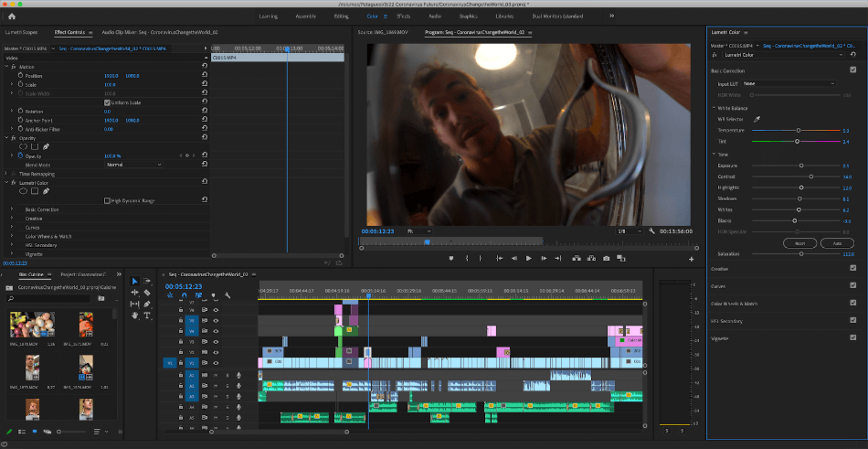Toggle the Color Wheels & Match checkbox

point(853,303)
